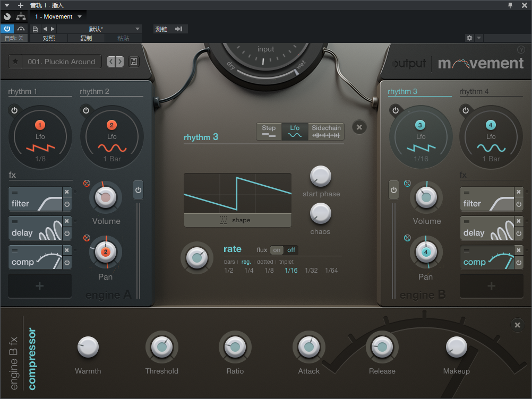Toggle the plugin bypass power button
Viewport: 532px width, 399px height.
pyautogui.click(x=7, y=29)
